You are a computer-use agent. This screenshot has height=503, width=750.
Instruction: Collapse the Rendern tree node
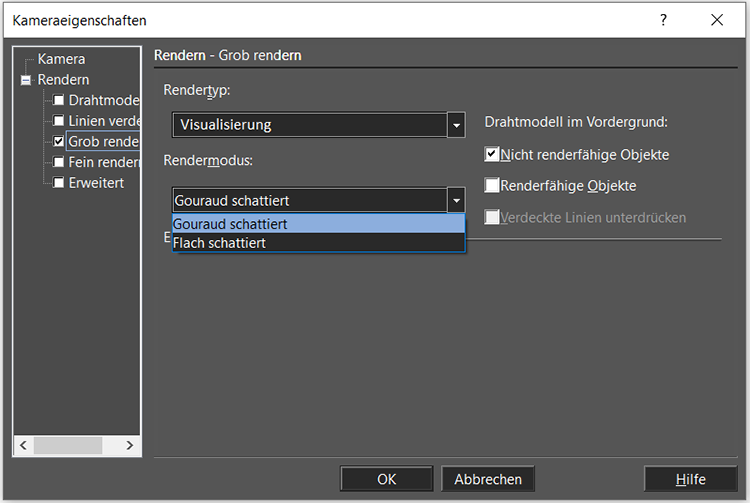click(x=26, y=80)
